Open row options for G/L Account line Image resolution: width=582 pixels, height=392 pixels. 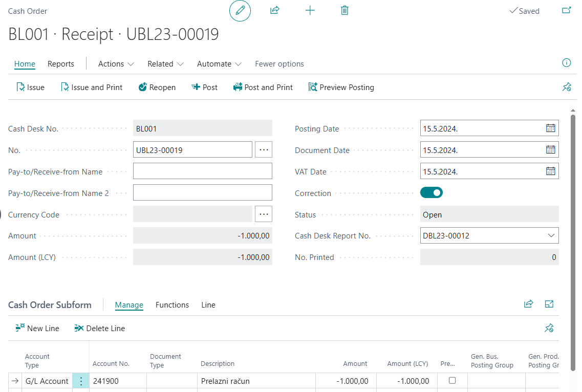[80, 381]
